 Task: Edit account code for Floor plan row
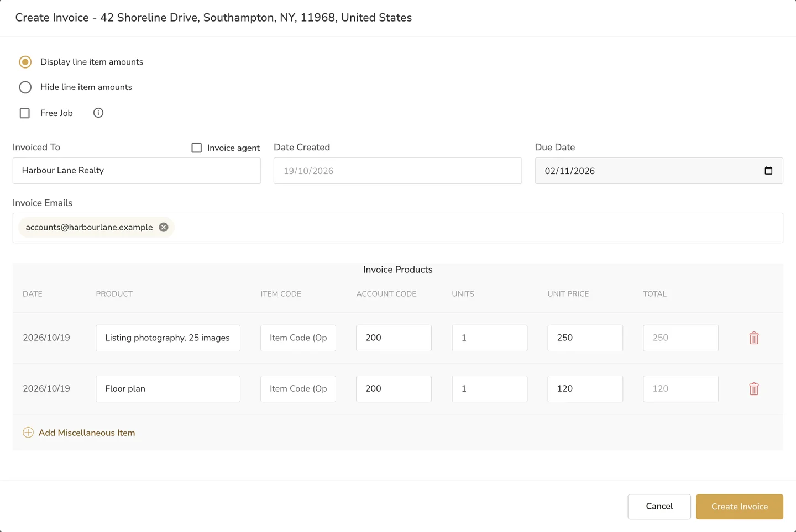(x=394, y=389)
